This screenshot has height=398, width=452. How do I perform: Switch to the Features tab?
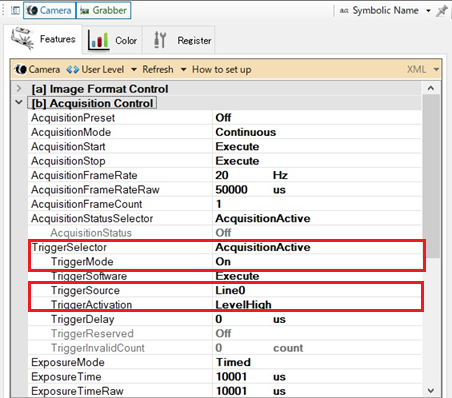click(x=43, y=39)
